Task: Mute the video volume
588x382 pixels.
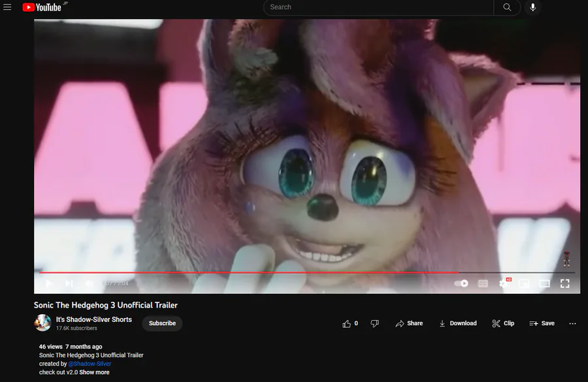Action: click(89, 283)
